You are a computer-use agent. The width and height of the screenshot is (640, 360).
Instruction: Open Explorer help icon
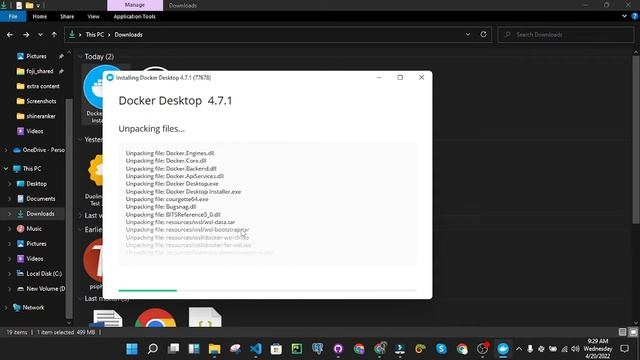click(x=635, y=16)
